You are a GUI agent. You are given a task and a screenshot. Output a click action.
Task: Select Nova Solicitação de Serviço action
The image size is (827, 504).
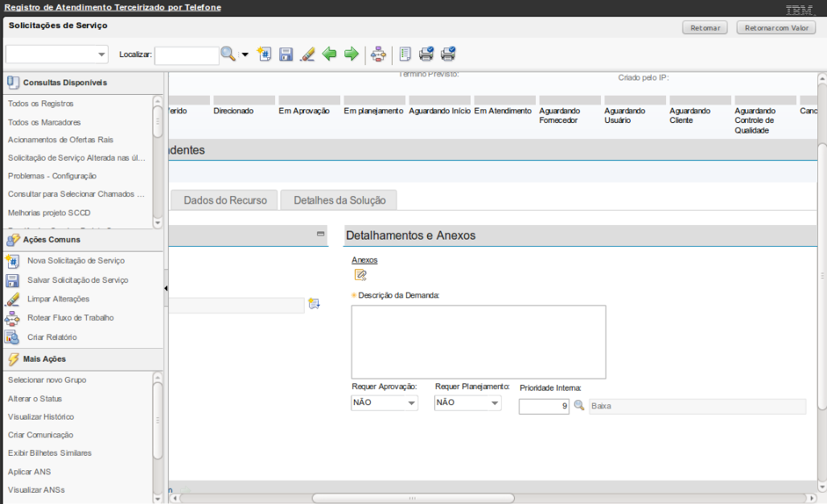pos(76,260)
